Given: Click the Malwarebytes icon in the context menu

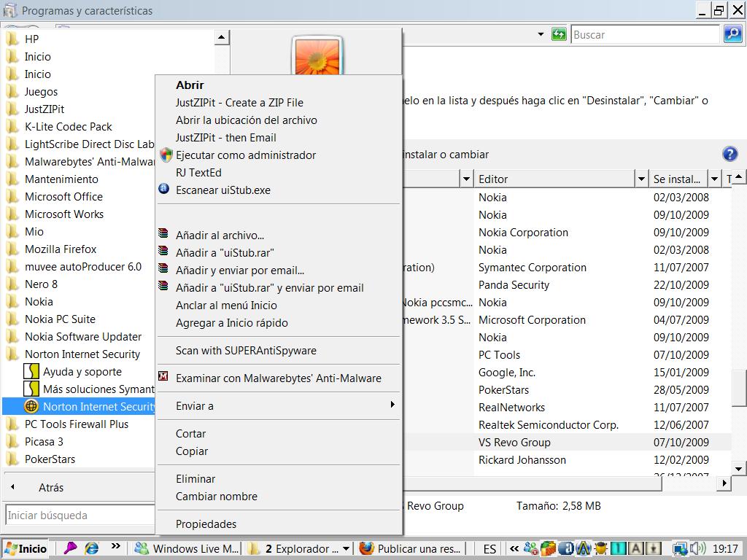Looking at the screenshot, I should [164, 378].
